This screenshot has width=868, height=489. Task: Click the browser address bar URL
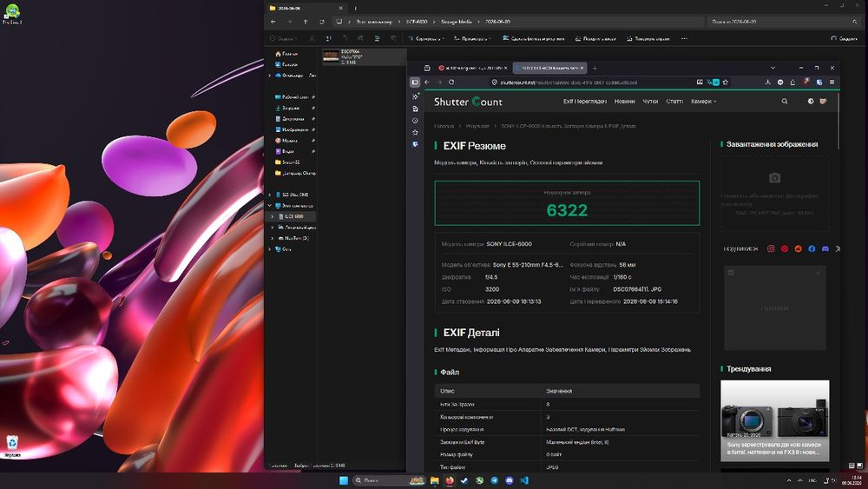point(569,83)
